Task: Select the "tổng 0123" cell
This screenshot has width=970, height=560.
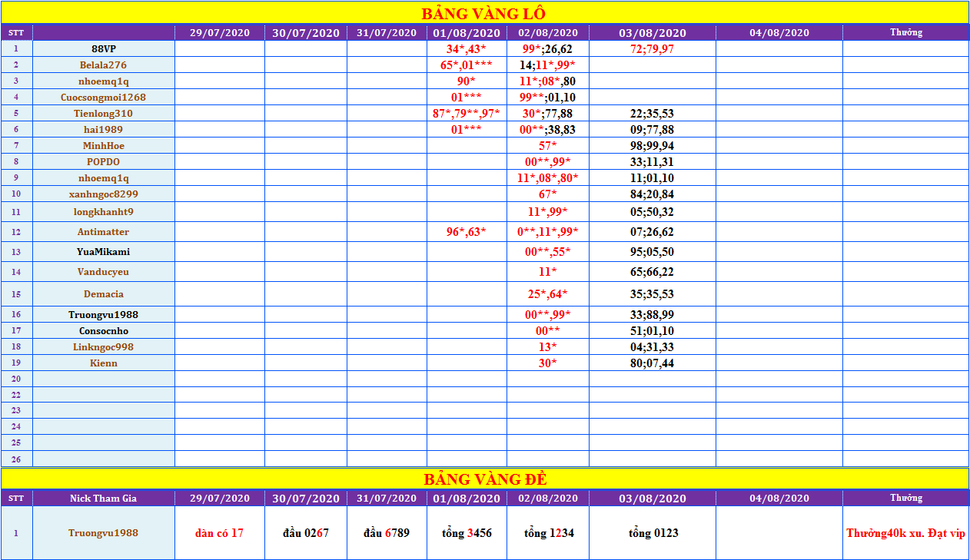Action: click(x=653, y=532)
